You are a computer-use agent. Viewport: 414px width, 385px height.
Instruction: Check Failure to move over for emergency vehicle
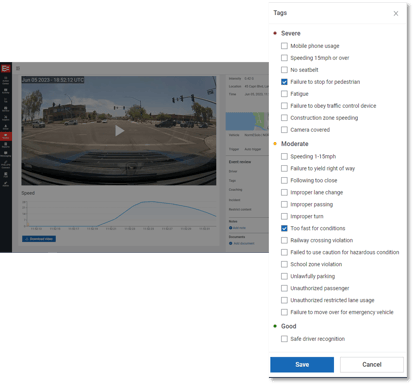pos(284,313)
